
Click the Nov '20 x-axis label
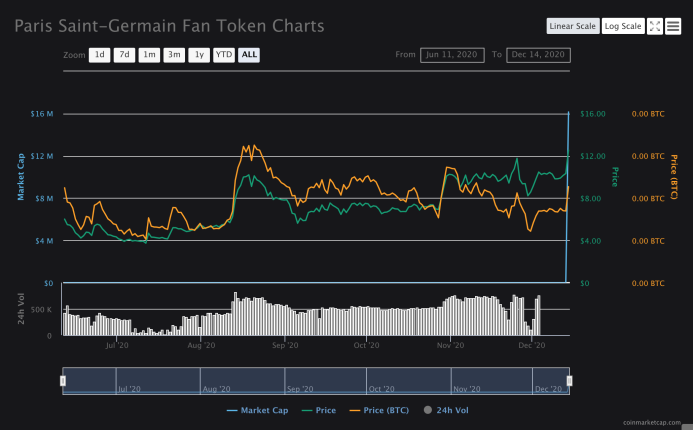coord(450,345)
